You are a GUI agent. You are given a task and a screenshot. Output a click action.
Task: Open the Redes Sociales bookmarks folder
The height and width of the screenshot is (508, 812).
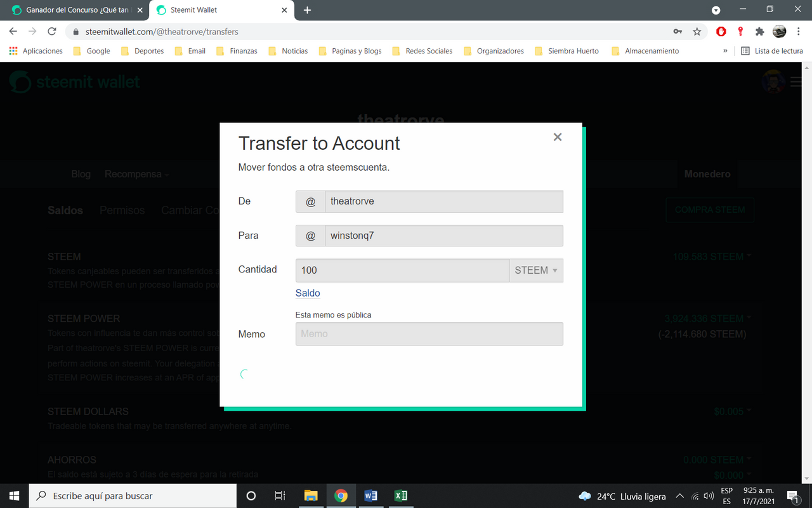(422, 51)
